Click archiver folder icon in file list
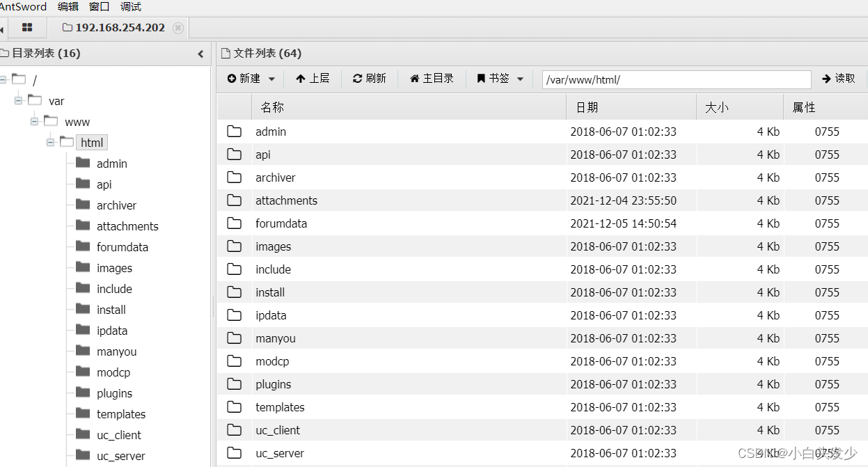The image size is (868, 467). tap(235, 177)
